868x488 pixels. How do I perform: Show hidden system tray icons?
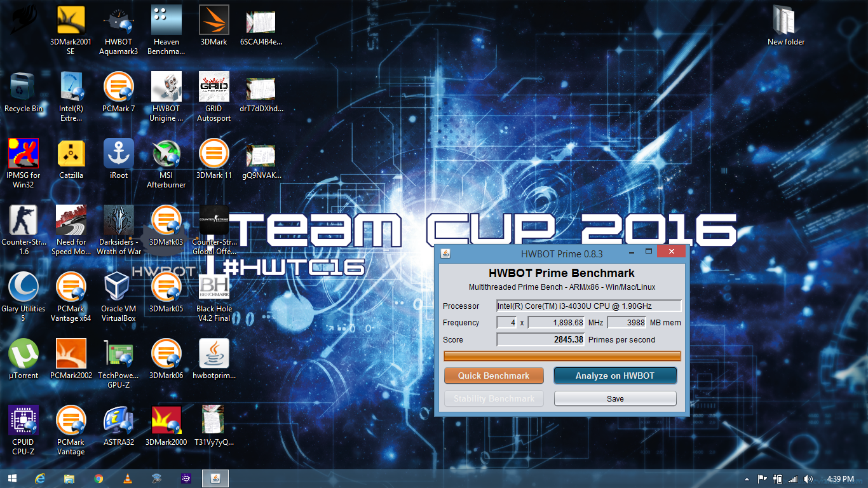click(747, 479)
